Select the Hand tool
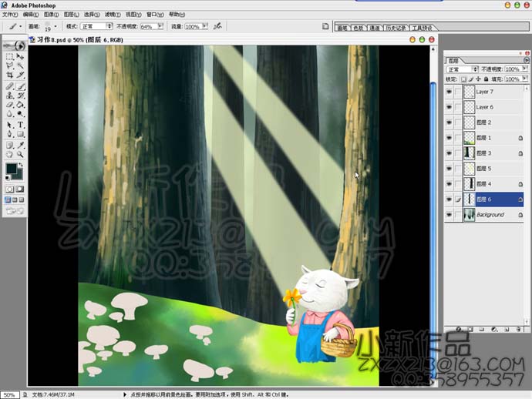The width and height of the screenshot is (532, 399). coord(9,155)
